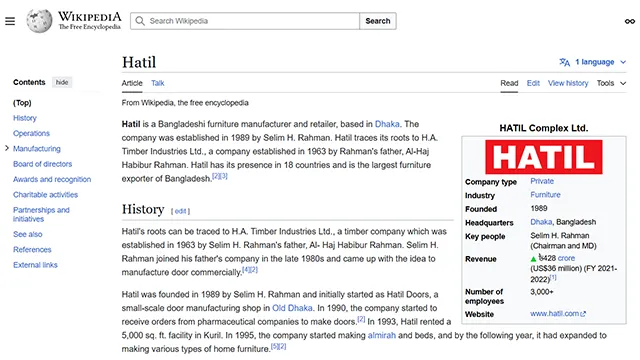The height and width of the screenshot is (360, 640).
Task: Click the 1989 Founded value
Action: [539, 208]
